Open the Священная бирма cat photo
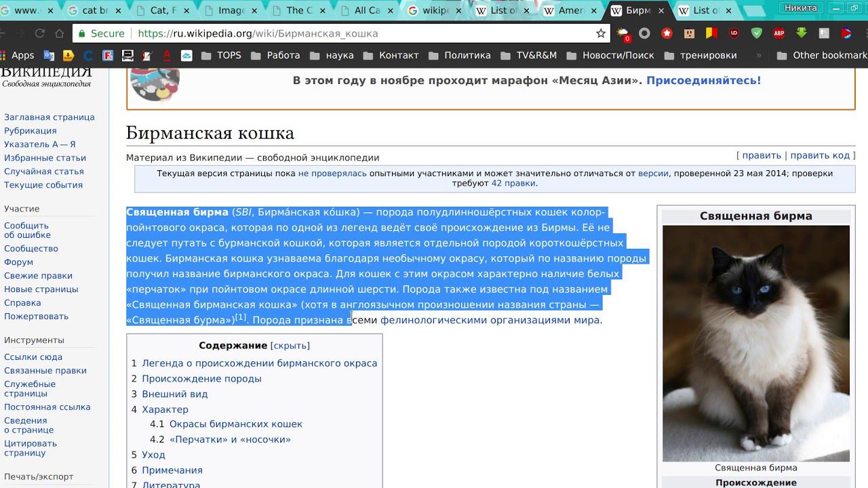Viewport: 868px width, 488px height. click(x=755, y=344)
